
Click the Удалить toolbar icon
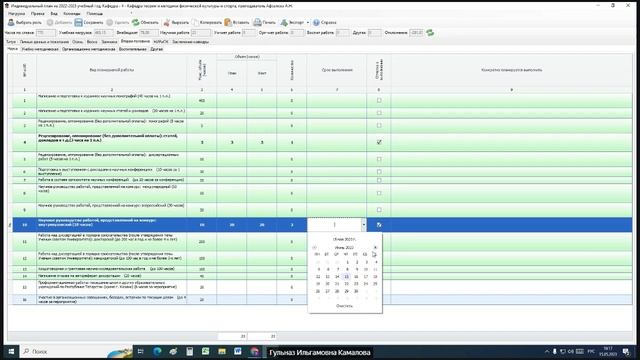pyautogui.click(x=110, y=22)
